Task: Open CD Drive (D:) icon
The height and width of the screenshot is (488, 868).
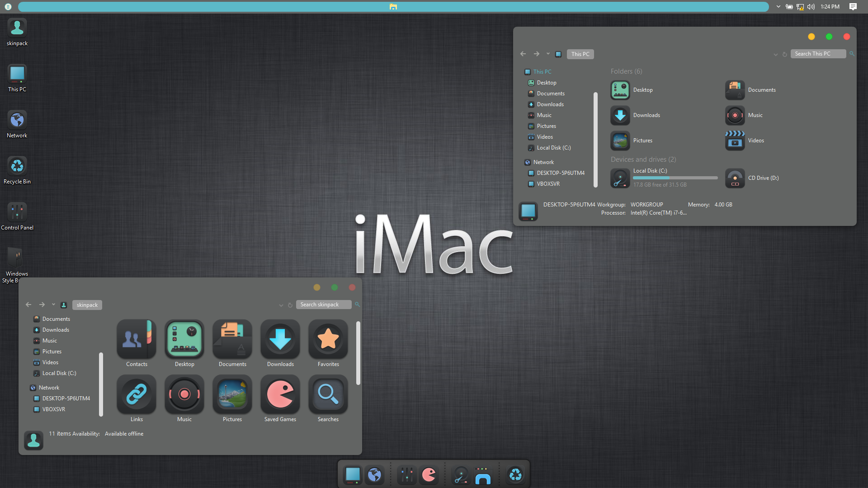Action: pyautogui.click(x=735, y=178)
